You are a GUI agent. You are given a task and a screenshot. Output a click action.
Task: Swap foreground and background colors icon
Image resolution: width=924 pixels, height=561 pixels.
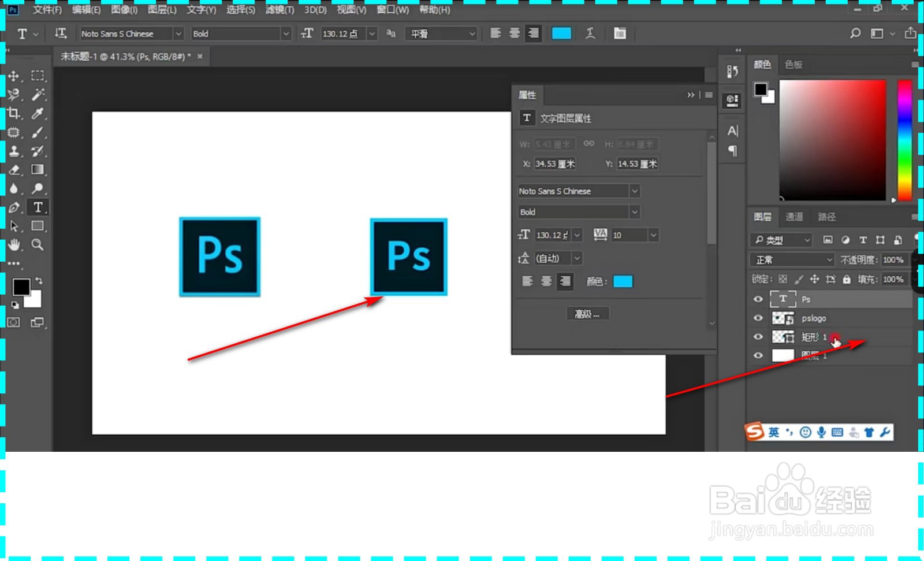(x=39, y=281)
